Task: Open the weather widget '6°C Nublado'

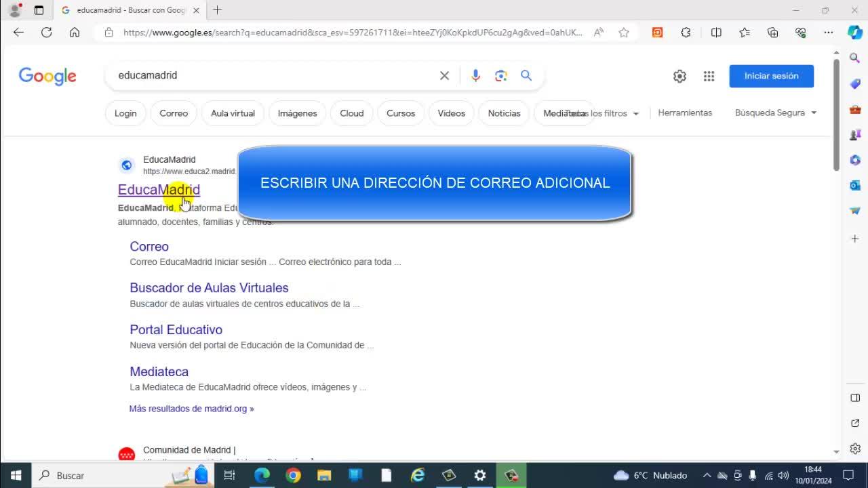Action: (650, 475)
